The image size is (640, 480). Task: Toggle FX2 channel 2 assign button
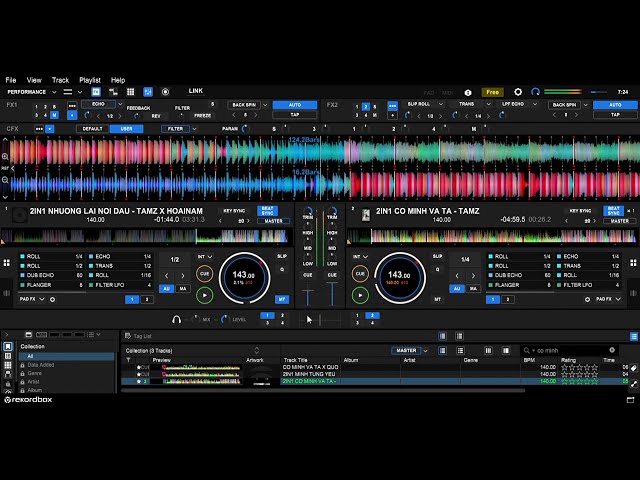366,107
